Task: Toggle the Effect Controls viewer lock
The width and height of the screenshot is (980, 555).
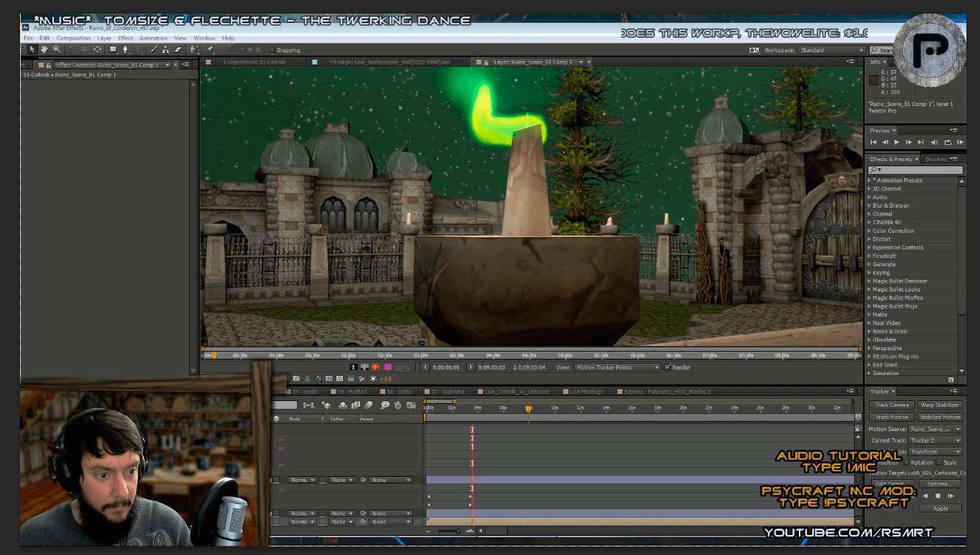Action: [49, 65]
